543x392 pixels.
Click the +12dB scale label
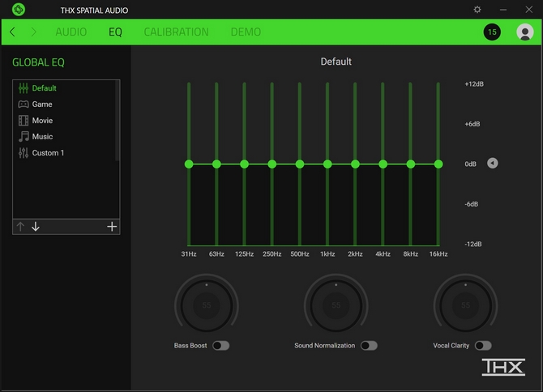(x=474, y=84)
